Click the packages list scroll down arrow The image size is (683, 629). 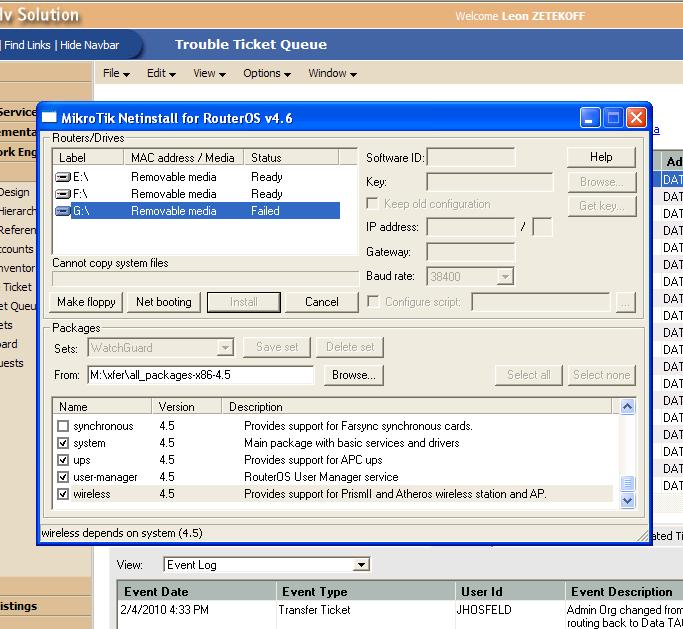point(627,500)
